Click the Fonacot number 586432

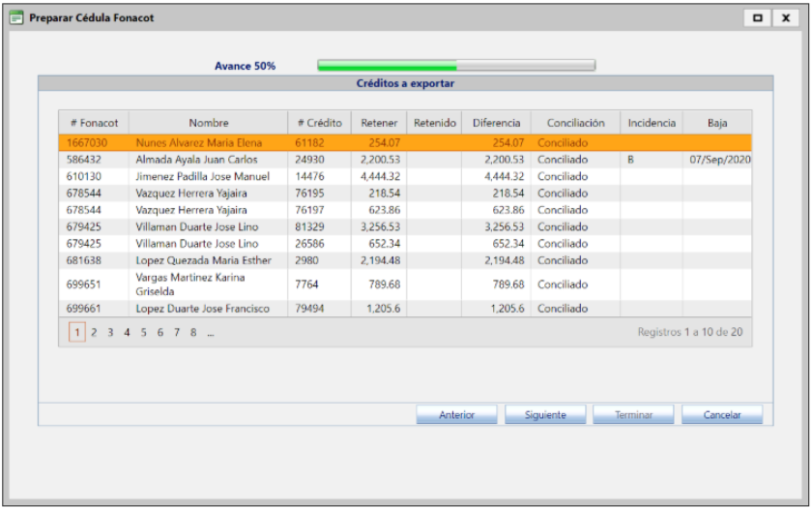[84, 160]
